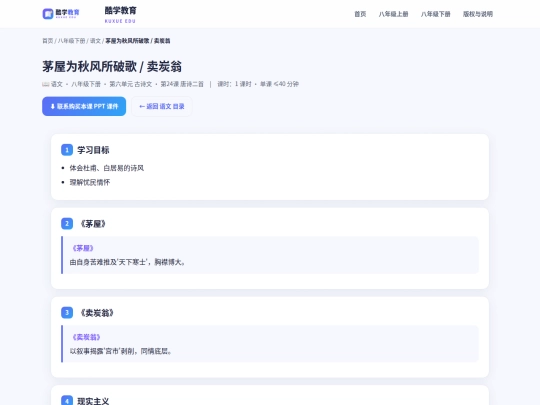Click the 首页 breadcrumb link
Screen dimensions: 540x405
click(x=48, y=41)
